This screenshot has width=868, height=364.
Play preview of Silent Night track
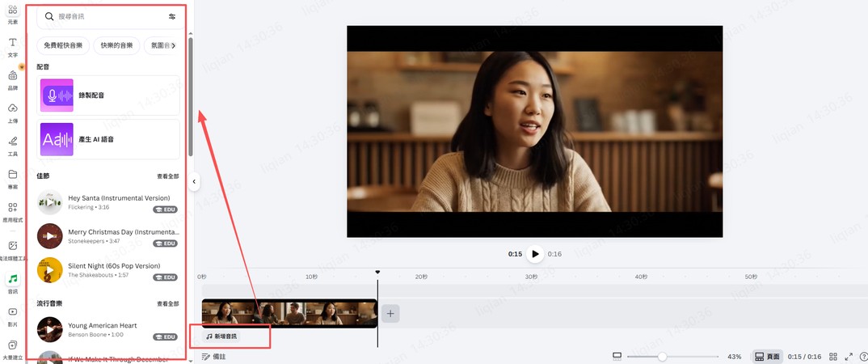pos(50,270)
